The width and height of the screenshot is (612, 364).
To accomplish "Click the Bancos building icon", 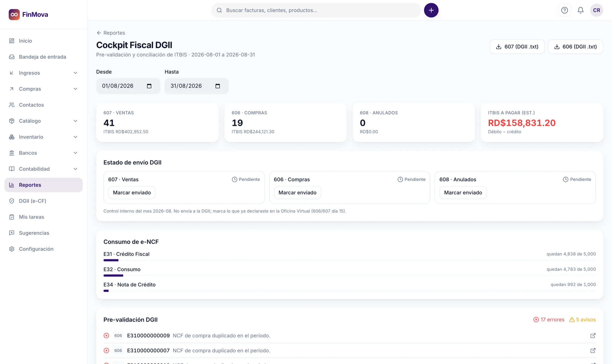I will click(x=11, y=153).
